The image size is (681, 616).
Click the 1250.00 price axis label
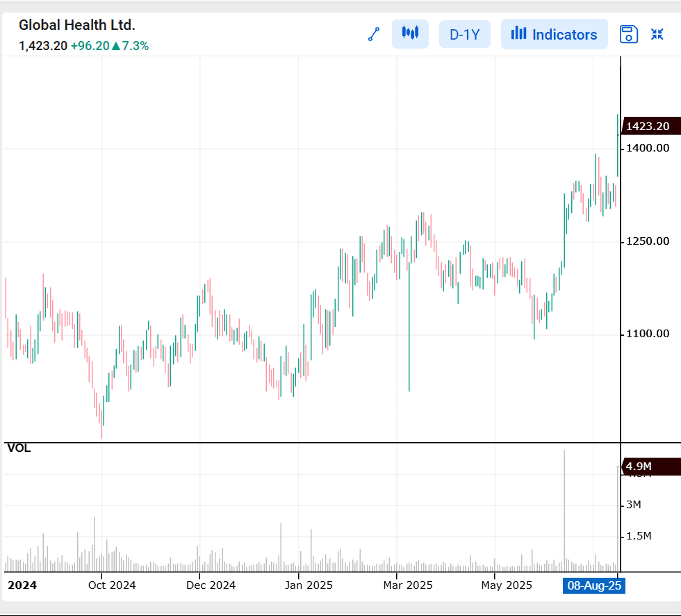click(x=648, y=241)
